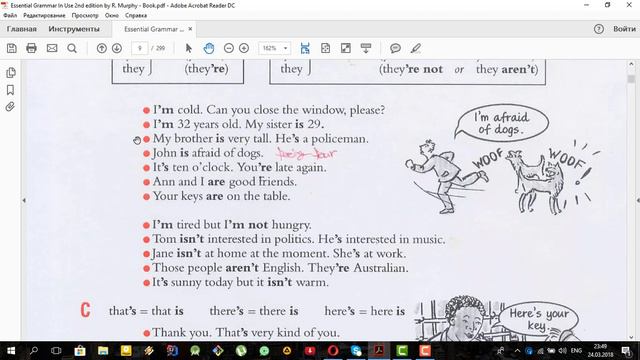This screenshot has height=360, width=640.
Task: Switch to the Главная tab
Action: click(x=22, y=29)
